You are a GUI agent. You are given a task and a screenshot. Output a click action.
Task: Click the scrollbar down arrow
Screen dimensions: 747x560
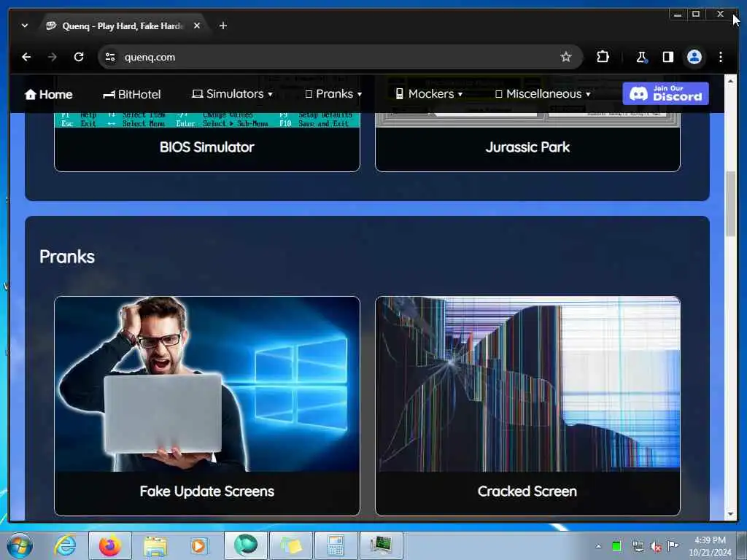click(731, 514)
